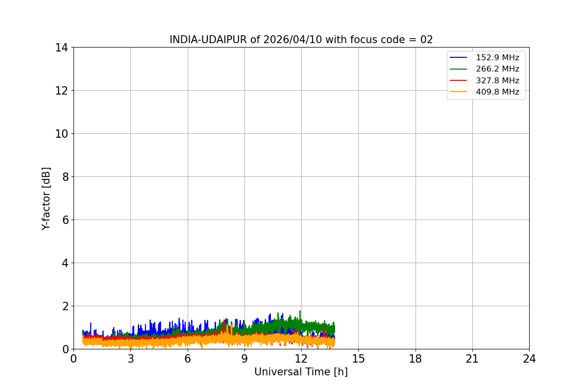
Task: Click the x-axis tick label 6
Action: (187, 359)
